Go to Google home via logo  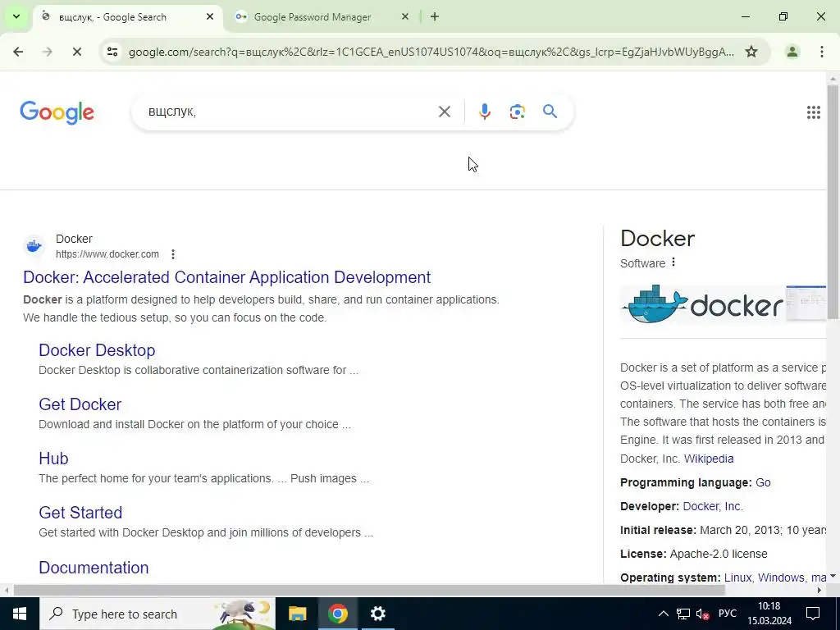(x=57, y=112)
